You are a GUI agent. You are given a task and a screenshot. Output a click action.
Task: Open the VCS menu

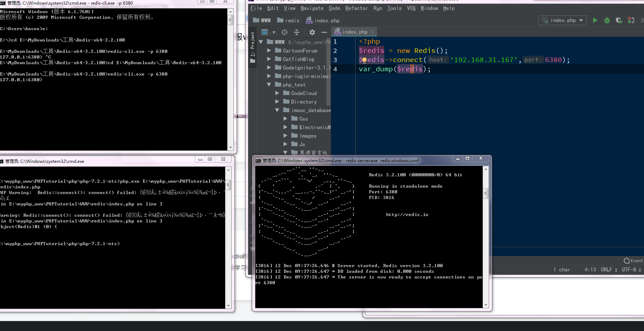tap(411, 8)
